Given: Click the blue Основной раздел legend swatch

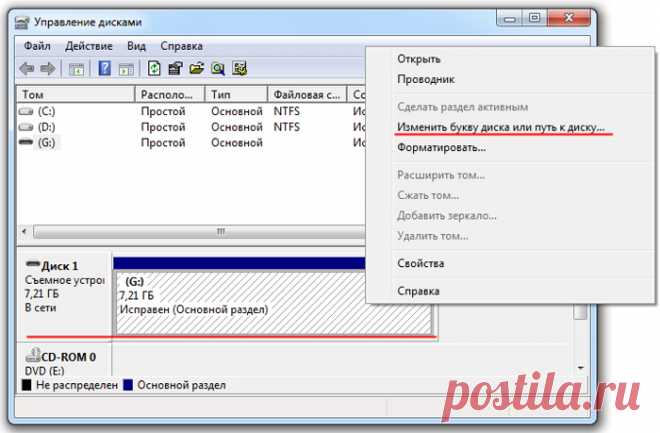Looking at the screenshot, I should pos(128,385).
